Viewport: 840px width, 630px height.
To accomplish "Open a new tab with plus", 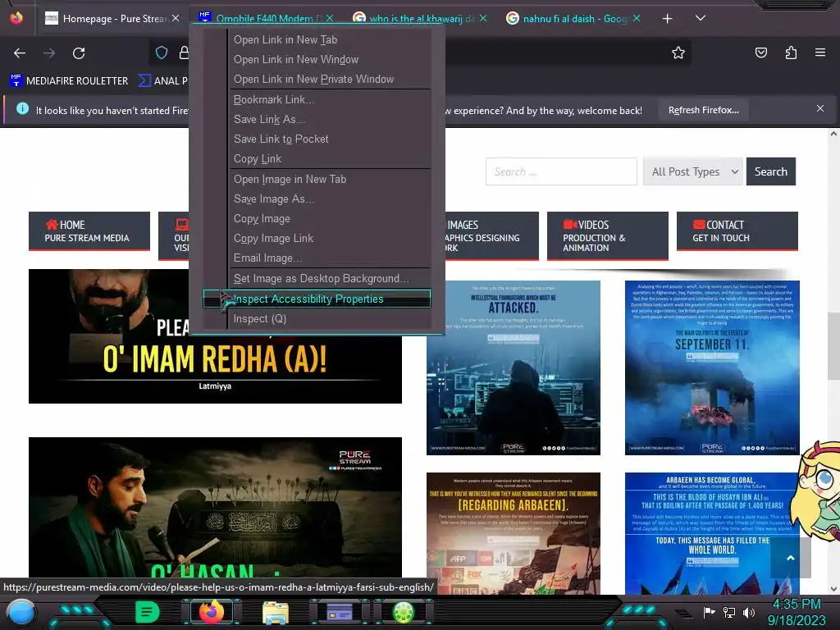I will (667, 19).
